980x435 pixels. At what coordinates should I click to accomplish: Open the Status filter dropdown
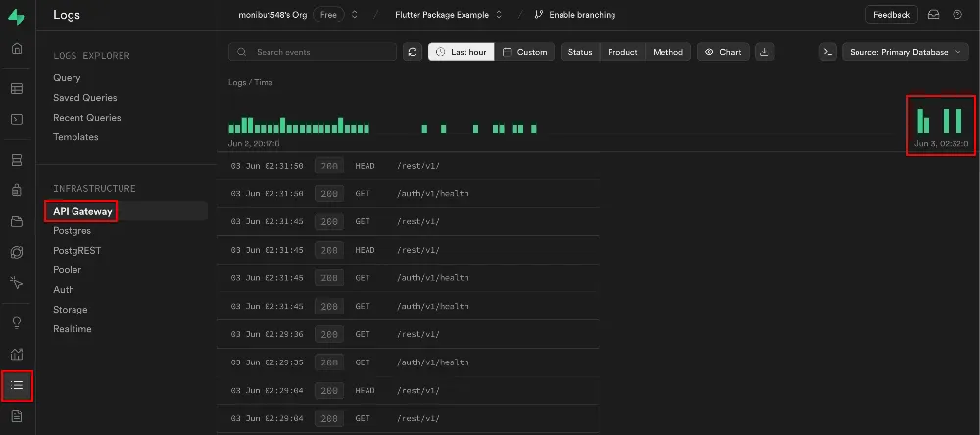[x=580, y=52]
